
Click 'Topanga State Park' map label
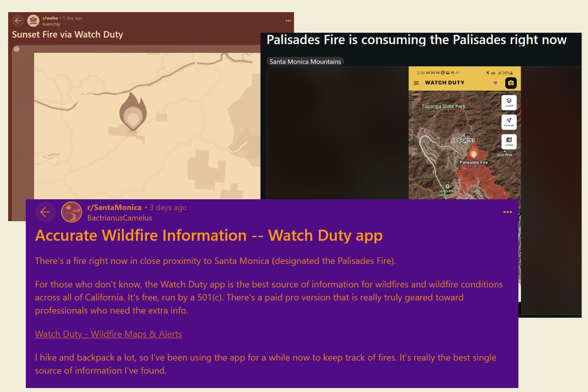[444, 106]
